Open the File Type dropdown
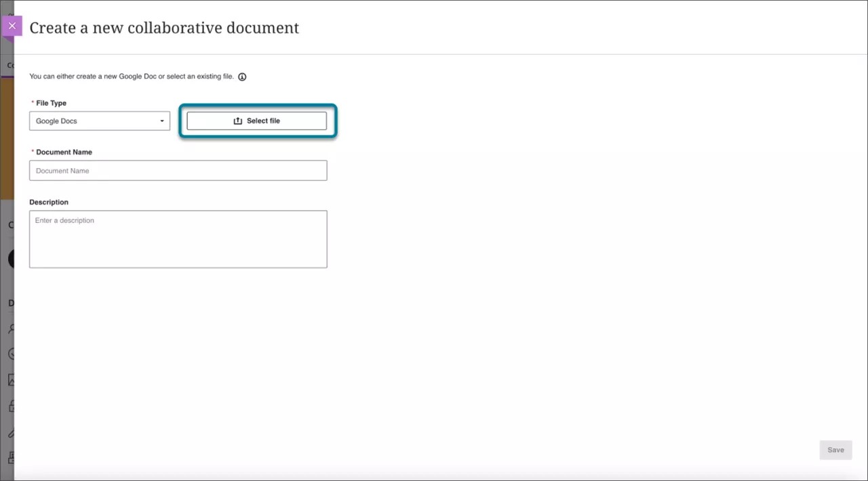 pyautogui.click(x=99, y=121)
